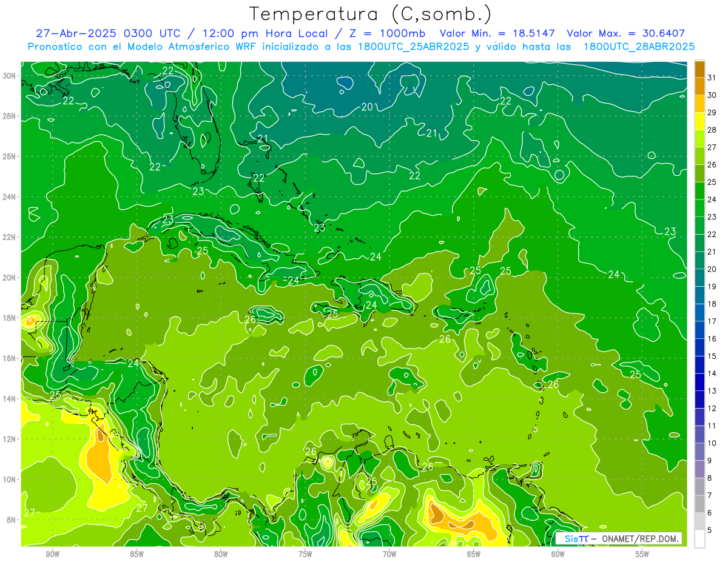Click the 85W longitude axis label

[136, 554]
